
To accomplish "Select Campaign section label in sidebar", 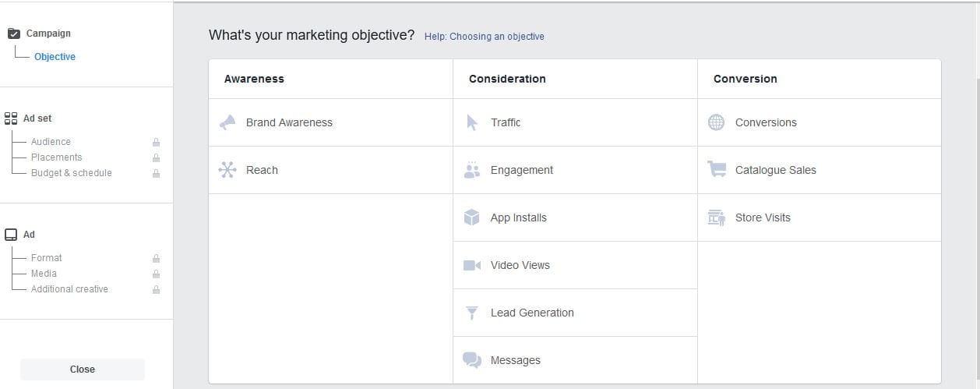I will (x=48, y=34).
